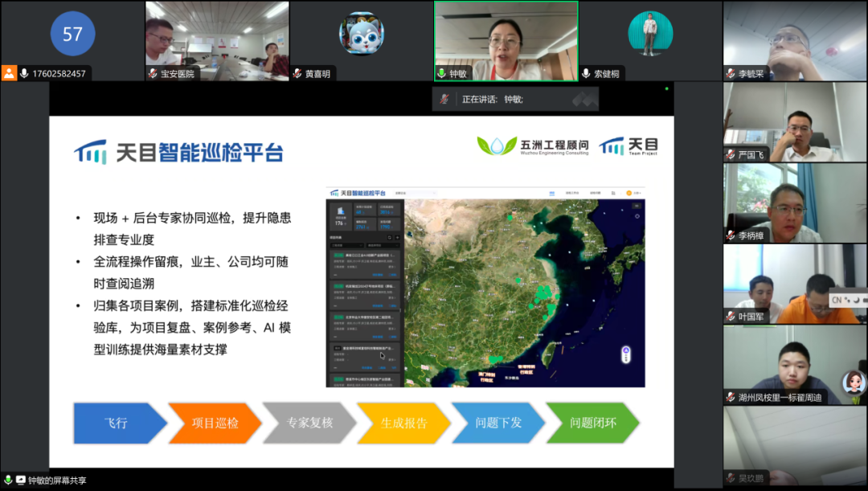Image resolution: width=868 pixels, height=491 pixels.
Task: Click 叶国军's muted microphone icon
Action: coord(731,317)
